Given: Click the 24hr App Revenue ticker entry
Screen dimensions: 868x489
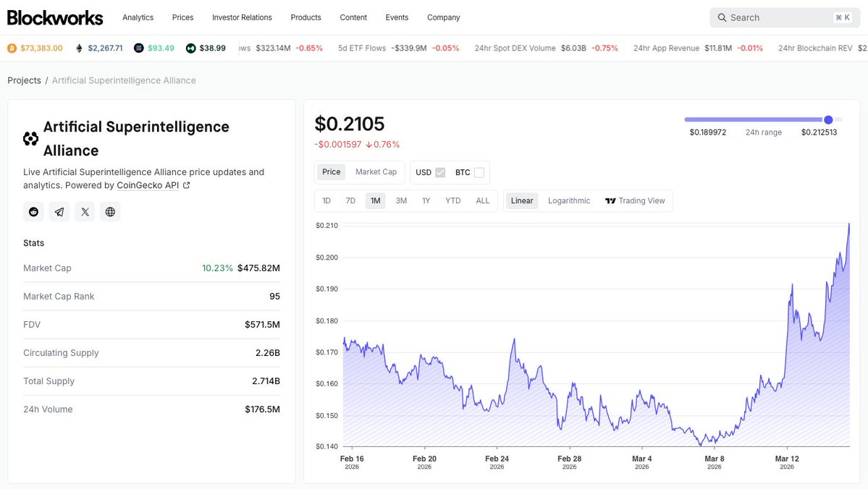Looking at the screenshot, I should [698, 48].
